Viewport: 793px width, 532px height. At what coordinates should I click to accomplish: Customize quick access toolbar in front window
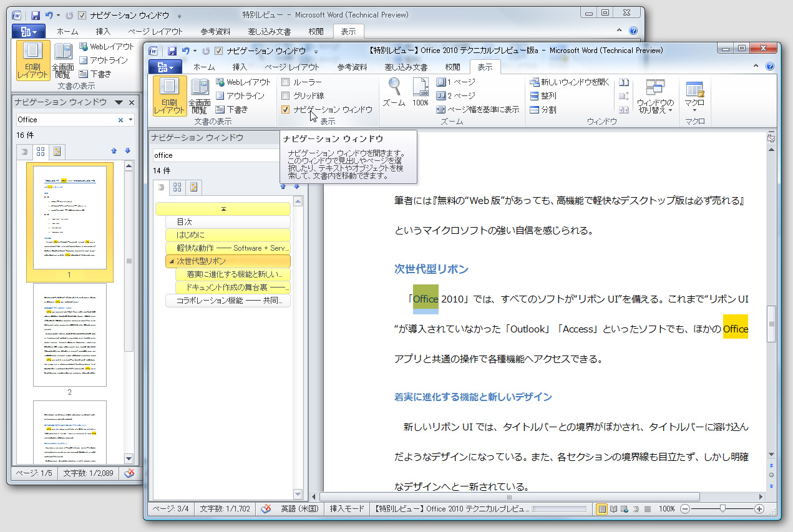316,51
